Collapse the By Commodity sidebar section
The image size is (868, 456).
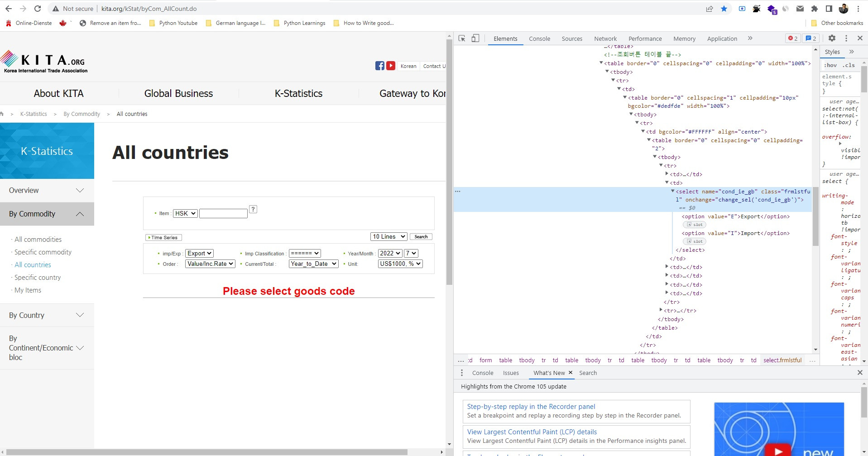[x=47, y=214]
